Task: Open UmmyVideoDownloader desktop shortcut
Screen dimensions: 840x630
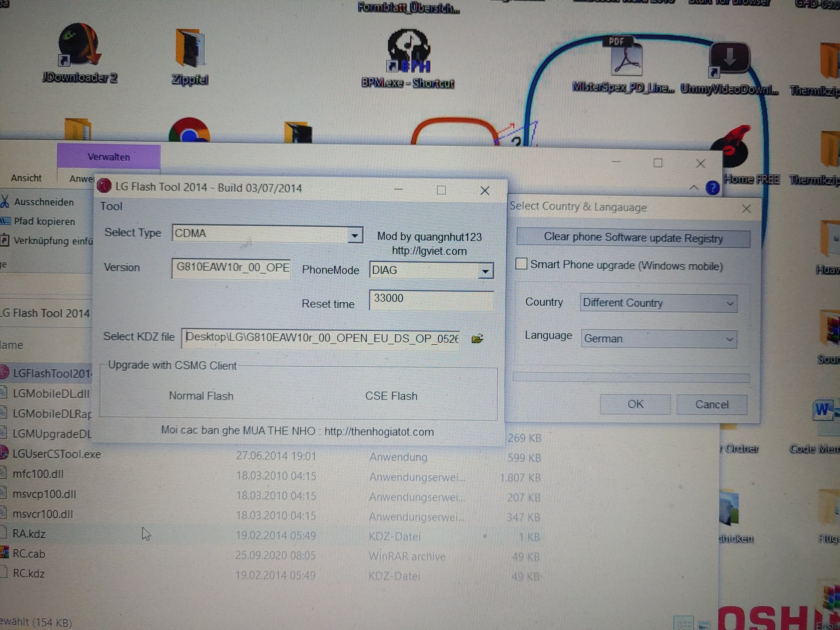Action: click(x=729, y=69)
